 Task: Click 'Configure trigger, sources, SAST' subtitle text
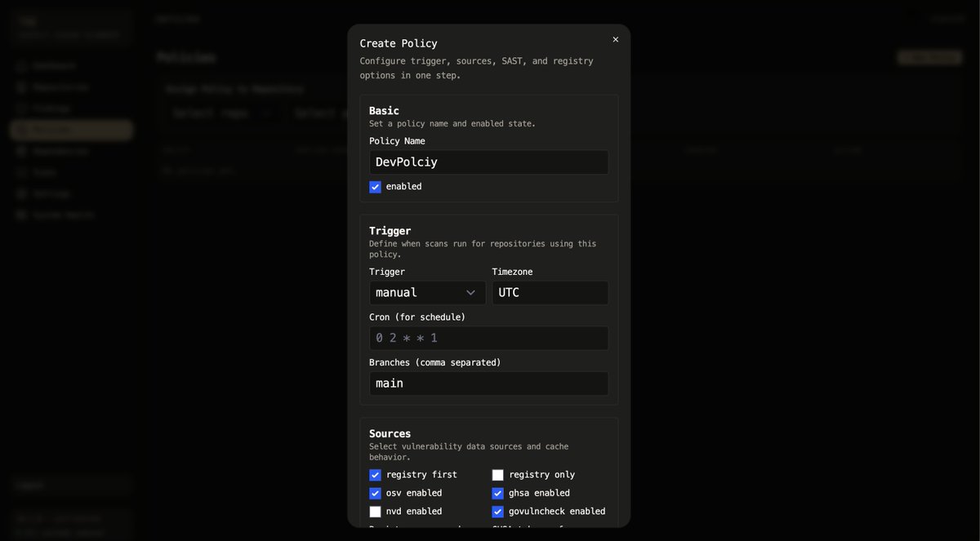[x=477, y=68]
